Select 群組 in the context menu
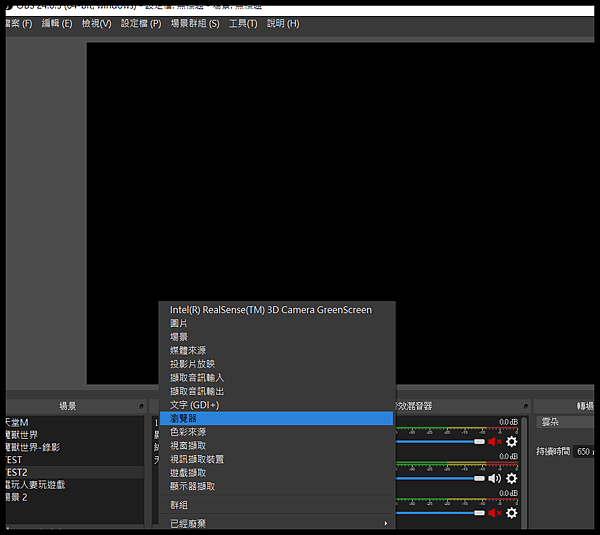Viewport: 600px width, 535px height. pos(277,505)
